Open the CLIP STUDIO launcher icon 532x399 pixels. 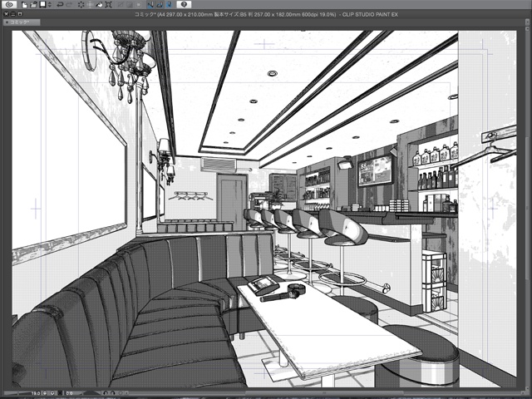click(9, 5)
